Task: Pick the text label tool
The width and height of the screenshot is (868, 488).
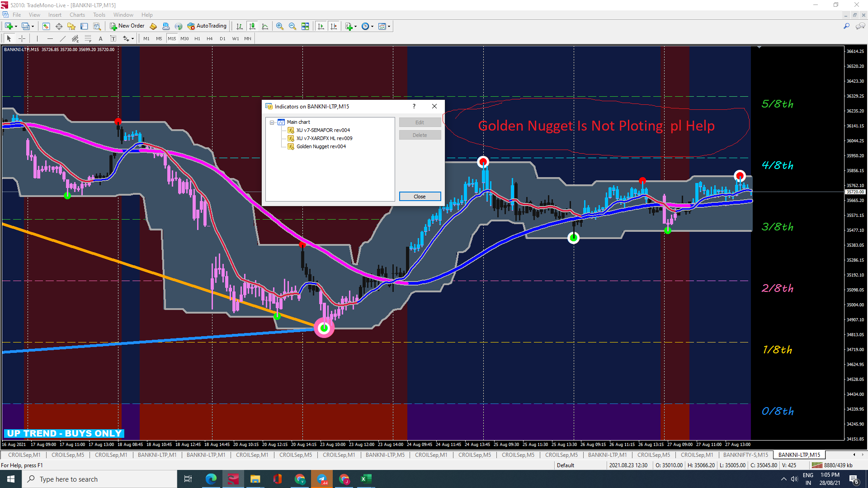Action: point(113,39)
